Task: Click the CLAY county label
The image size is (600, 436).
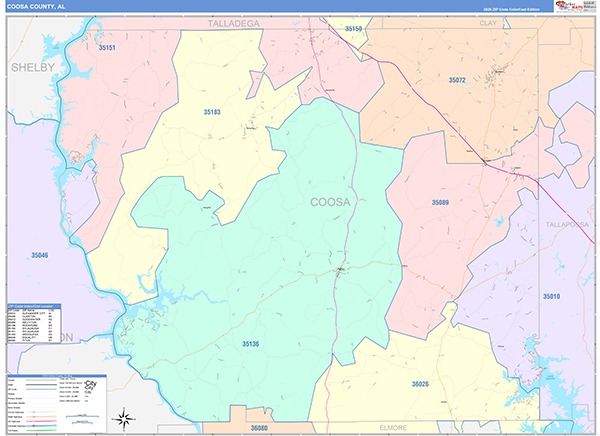Action: [488, 23]
